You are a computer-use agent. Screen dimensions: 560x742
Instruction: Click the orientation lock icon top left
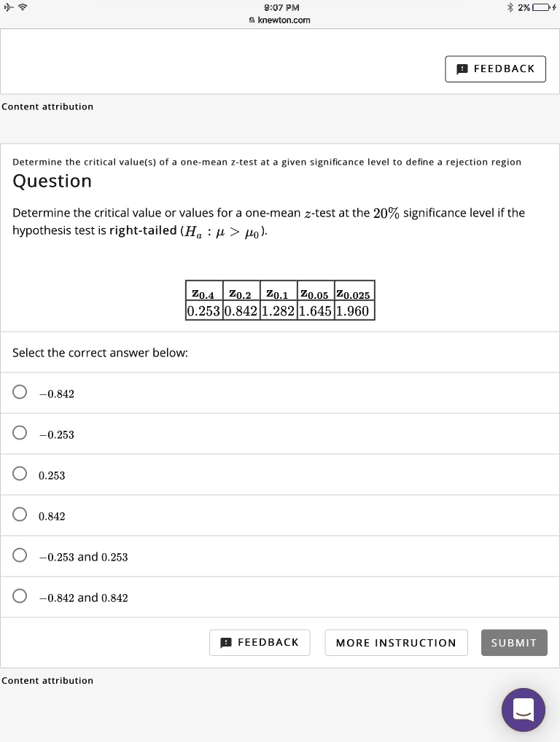coord(9,7)
